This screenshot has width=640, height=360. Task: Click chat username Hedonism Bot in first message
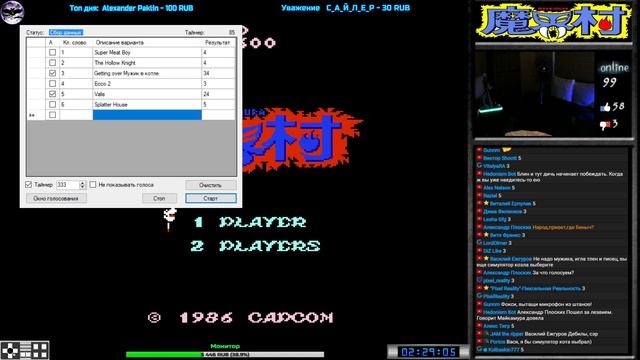499,174
